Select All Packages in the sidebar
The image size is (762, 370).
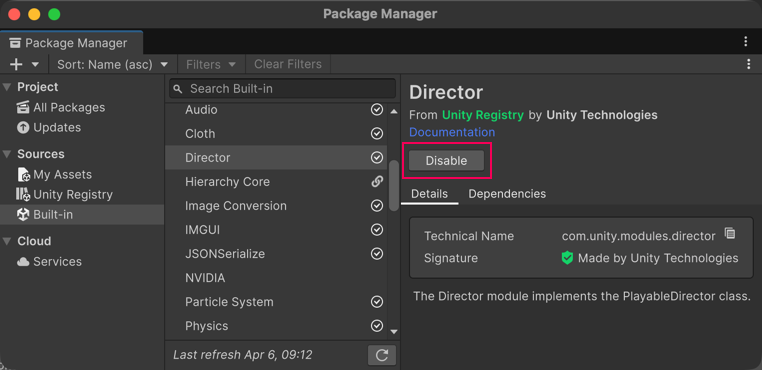pyautogui.click(x=82, y=107)
